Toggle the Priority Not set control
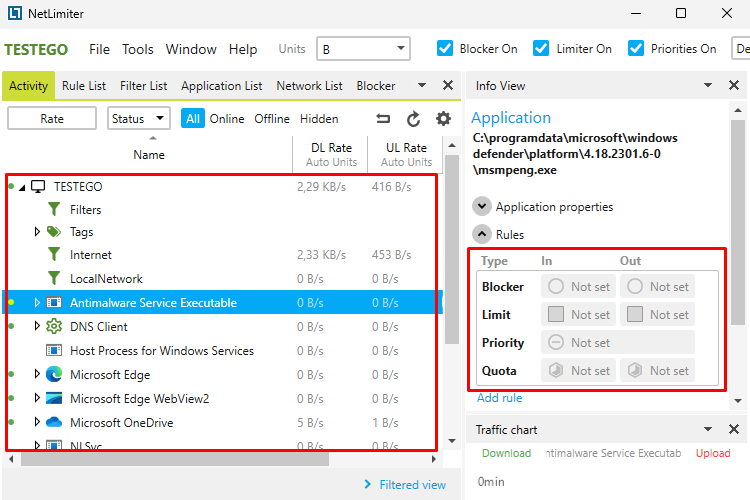750x500 pixels. [x=618, y=343]
